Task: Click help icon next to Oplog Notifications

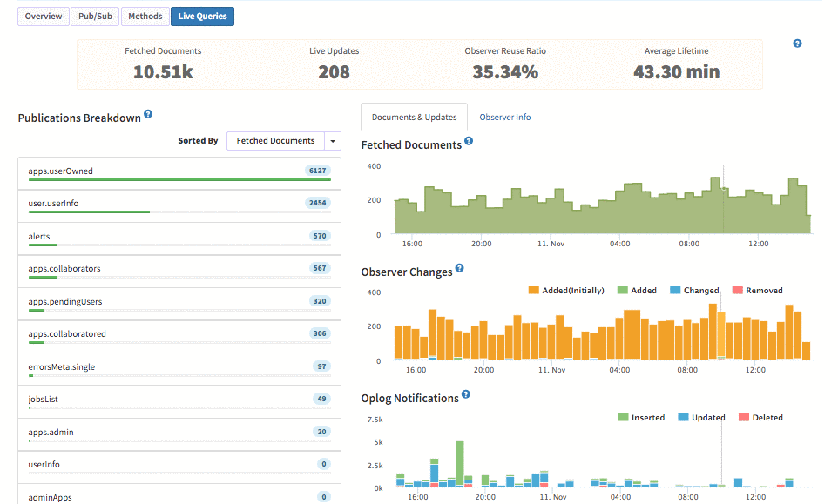Action: click(466, 394)
